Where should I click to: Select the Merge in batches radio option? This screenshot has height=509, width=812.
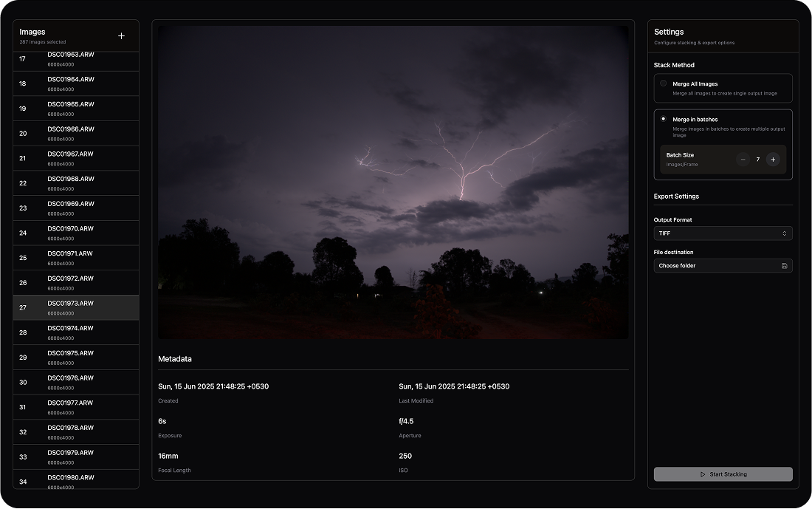tap(664, 119)
